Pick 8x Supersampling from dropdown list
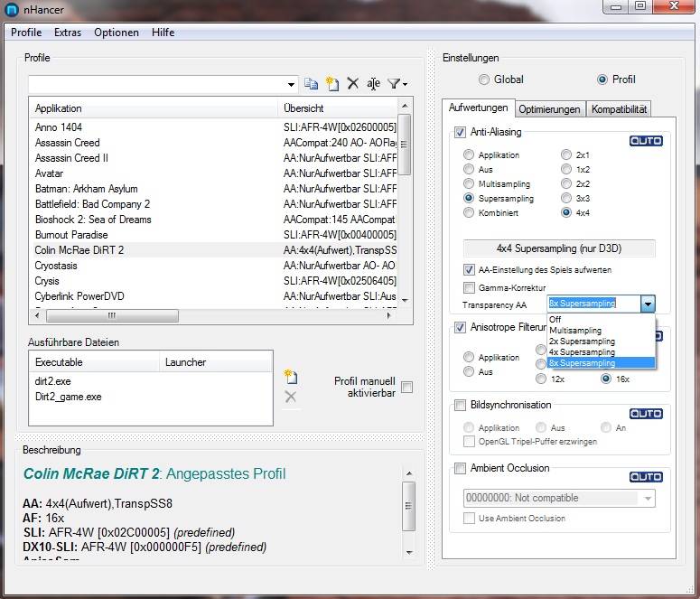Viewport: 700px width, 599px height. [x=601, y=362]
